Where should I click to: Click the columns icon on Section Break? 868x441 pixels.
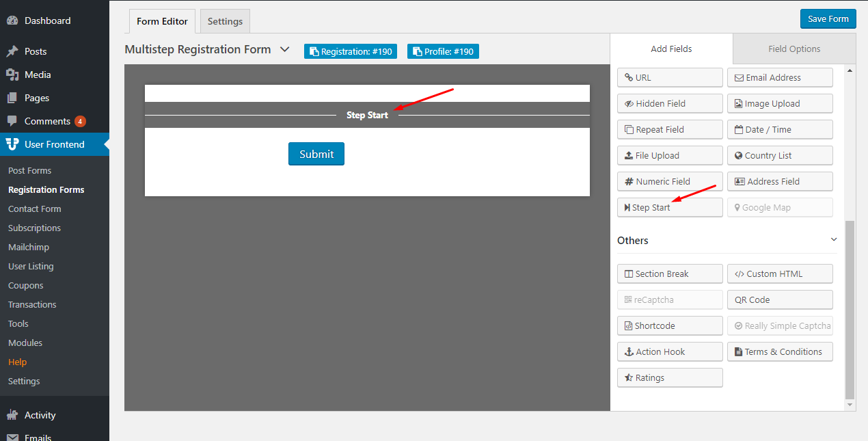[629, 274]
